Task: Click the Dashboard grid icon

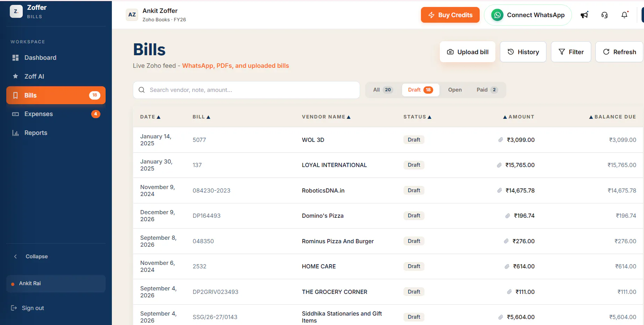Action: click(15, 58)
